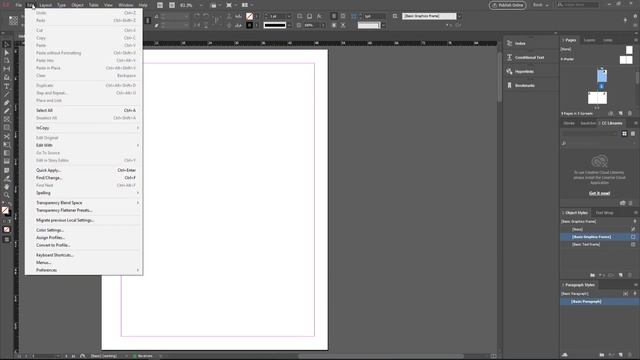The width and height of the screenshot is (640, 360).
Task: Expand the InCopy submenu
Action: 84,128
